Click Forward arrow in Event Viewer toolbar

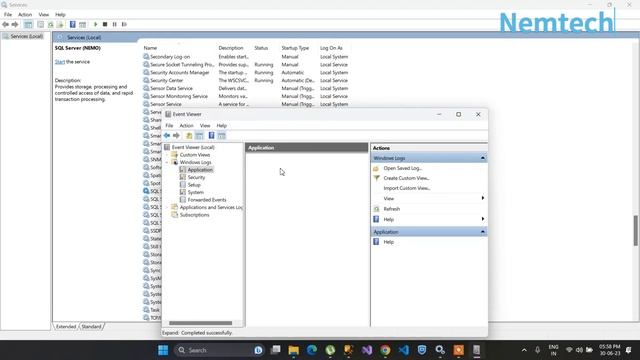(176, 136)
